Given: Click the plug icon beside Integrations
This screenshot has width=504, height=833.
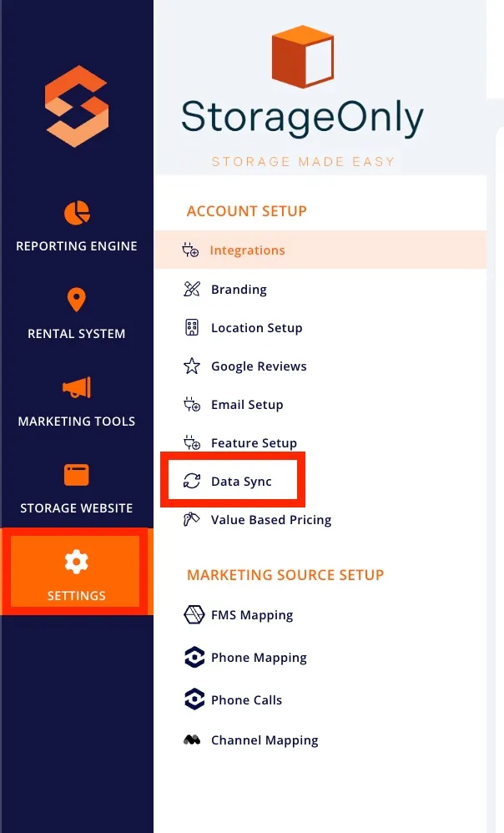Looking at the screenshot, I should [x=190, y=250].
